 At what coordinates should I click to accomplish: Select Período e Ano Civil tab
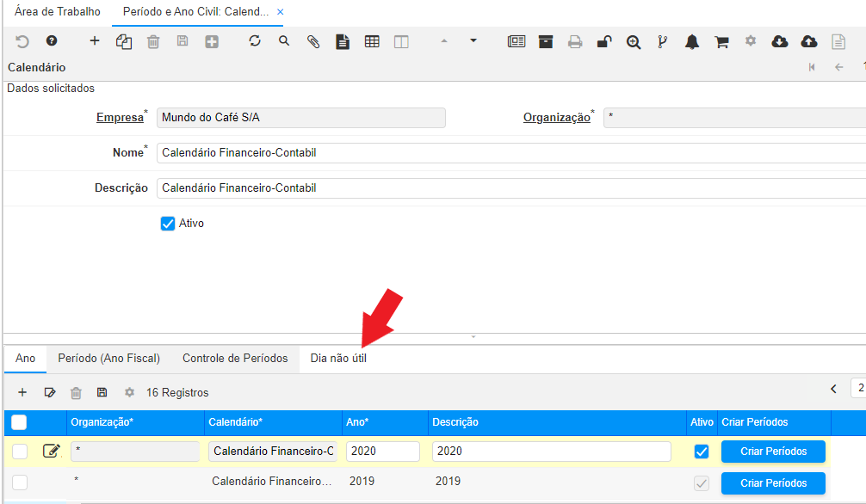pyautogui.click(x=195, y=11)
